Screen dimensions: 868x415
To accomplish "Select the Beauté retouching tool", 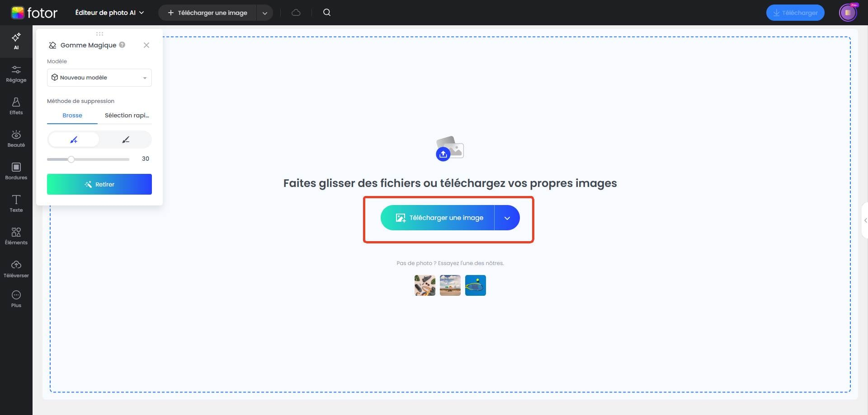I will pos(16,138).
